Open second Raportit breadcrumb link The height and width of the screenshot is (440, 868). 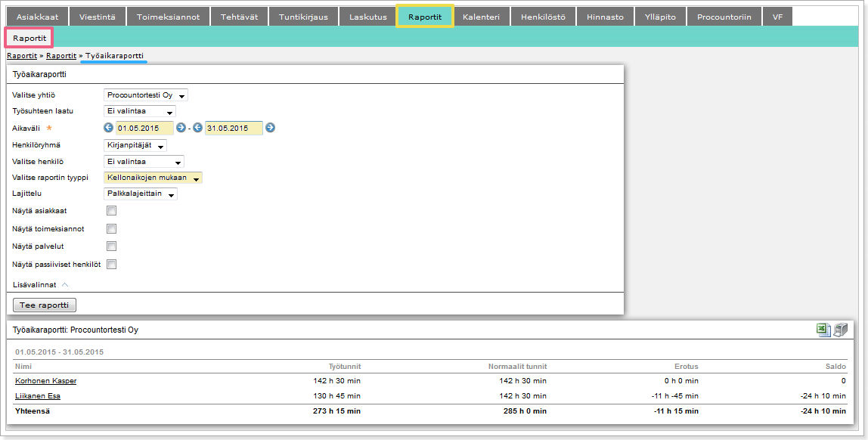61,56
